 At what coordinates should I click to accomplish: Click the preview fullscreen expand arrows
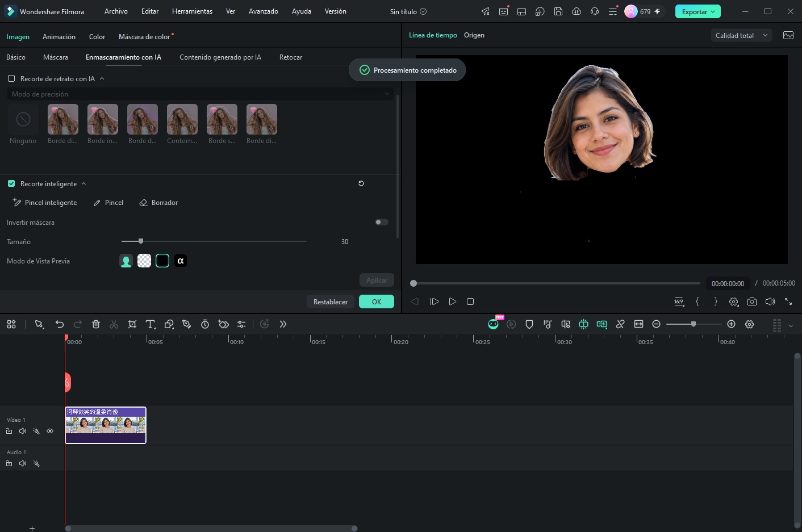pyautogui.click(x=788, y=301)
